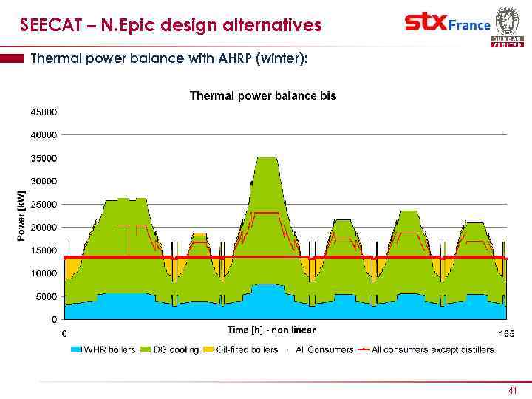Click the 'All Consumers' legend label
Viewport: 532px width, 399px height.
click(324, 349)
